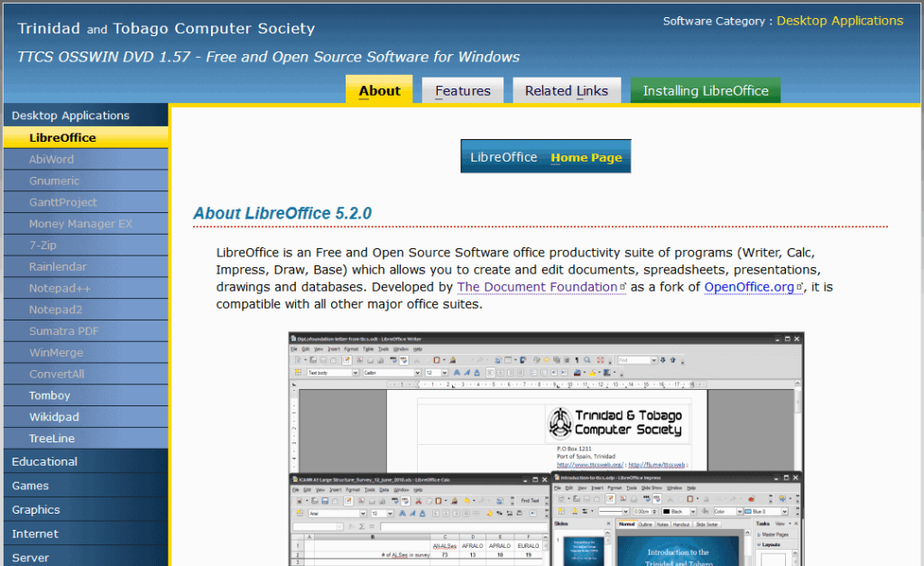Open Rainlendar in the sidebar
924x566 pixels.
(86, 266)
